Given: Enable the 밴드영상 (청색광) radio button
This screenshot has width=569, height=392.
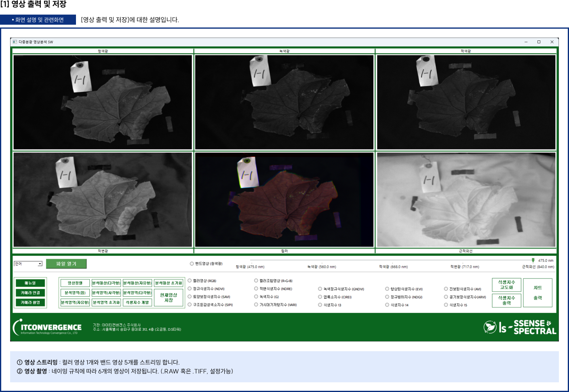Looking at the screenshot, I should 192,264.
